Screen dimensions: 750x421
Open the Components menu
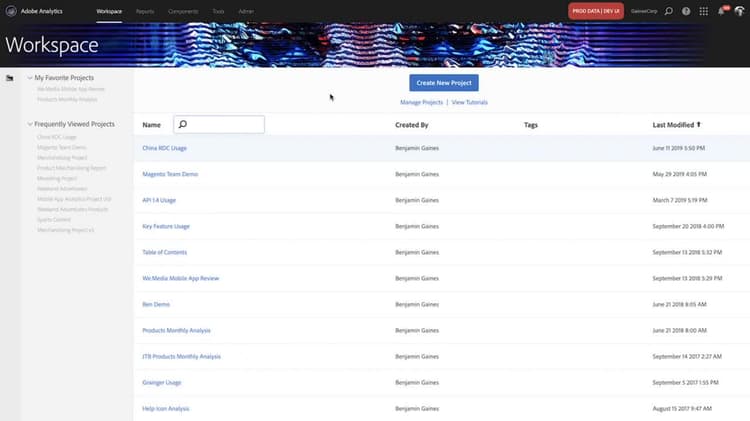[183, 11]
